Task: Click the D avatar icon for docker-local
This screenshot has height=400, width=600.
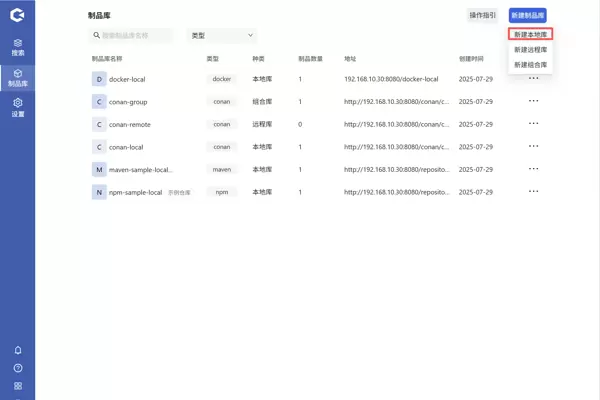Action: point(99,79)
